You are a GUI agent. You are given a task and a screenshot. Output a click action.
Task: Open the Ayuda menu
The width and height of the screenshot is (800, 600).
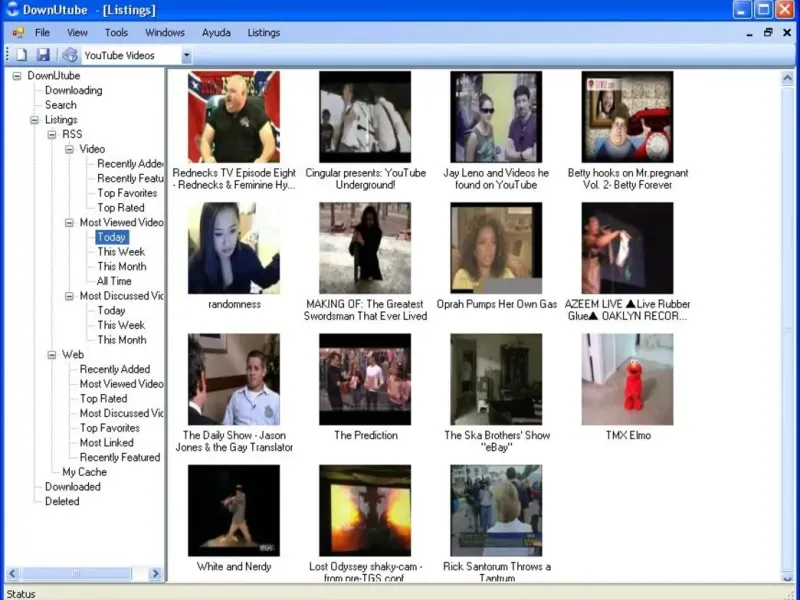click(216, 32)
